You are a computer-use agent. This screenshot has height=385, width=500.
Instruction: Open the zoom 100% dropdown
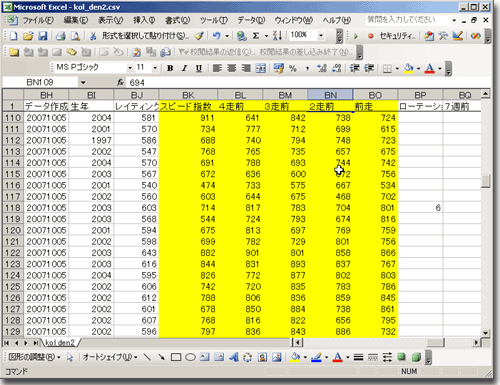point(321,35)
